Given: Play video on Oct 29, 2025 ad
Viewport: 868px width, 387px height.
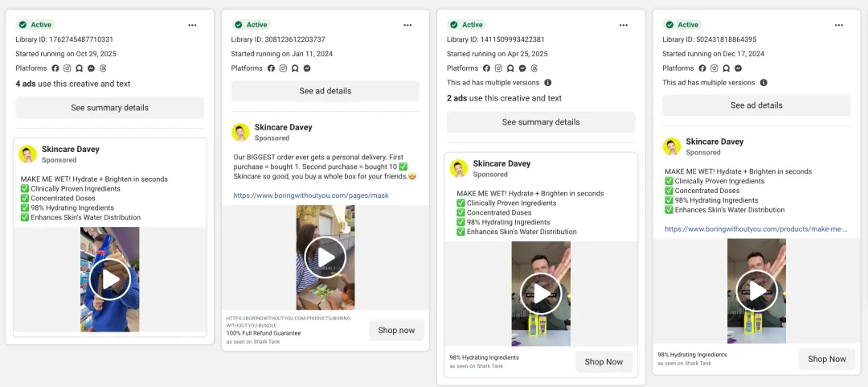Looking at the screenshot, I should tap(109, 279).
